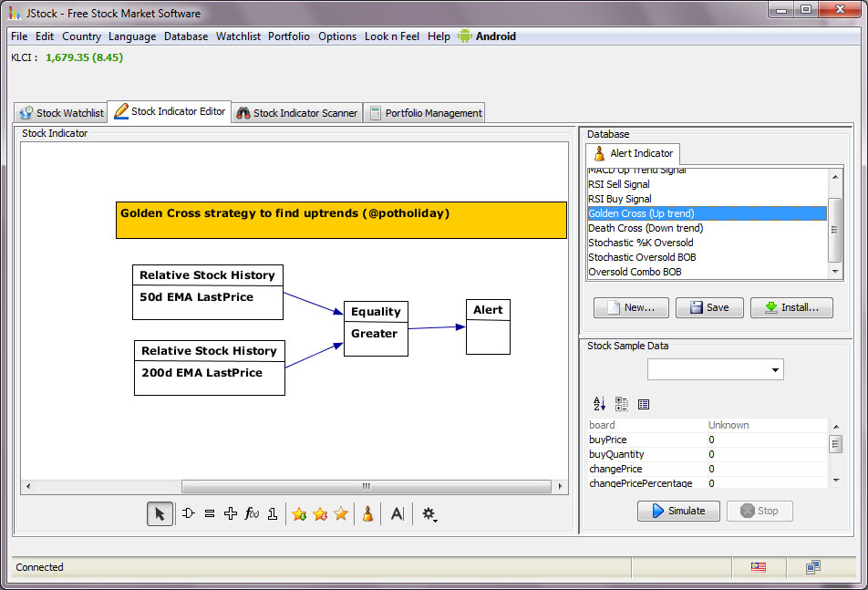The height and width of the screenshot is (590, 868).
Task: Click the JStock title bar app icon
Action: pyautogui.click(x=15, y=13)
